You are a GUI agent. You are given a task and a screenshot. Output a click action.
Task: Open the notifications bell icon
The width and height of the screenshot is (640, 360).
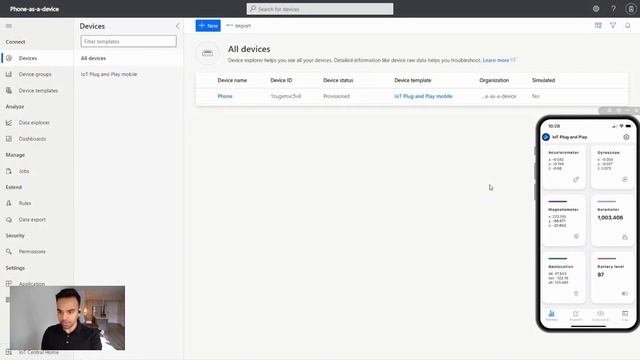click(x=627, y=25)
